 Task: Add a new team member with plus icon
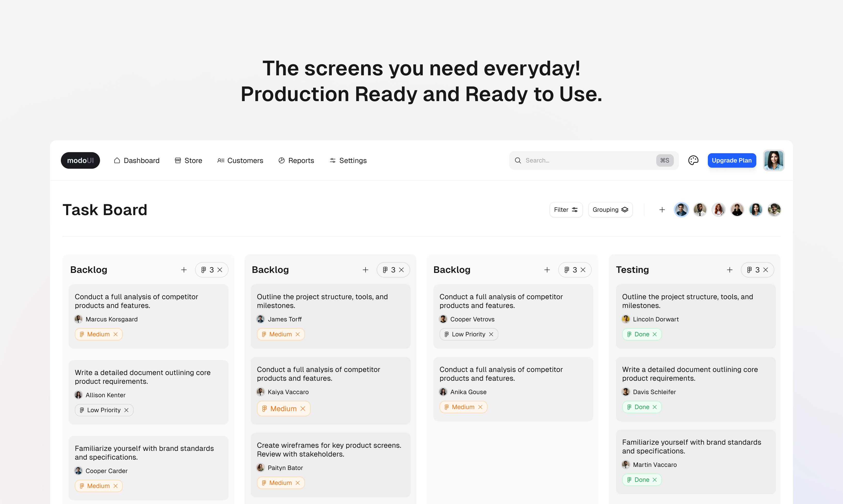[662, 209]
